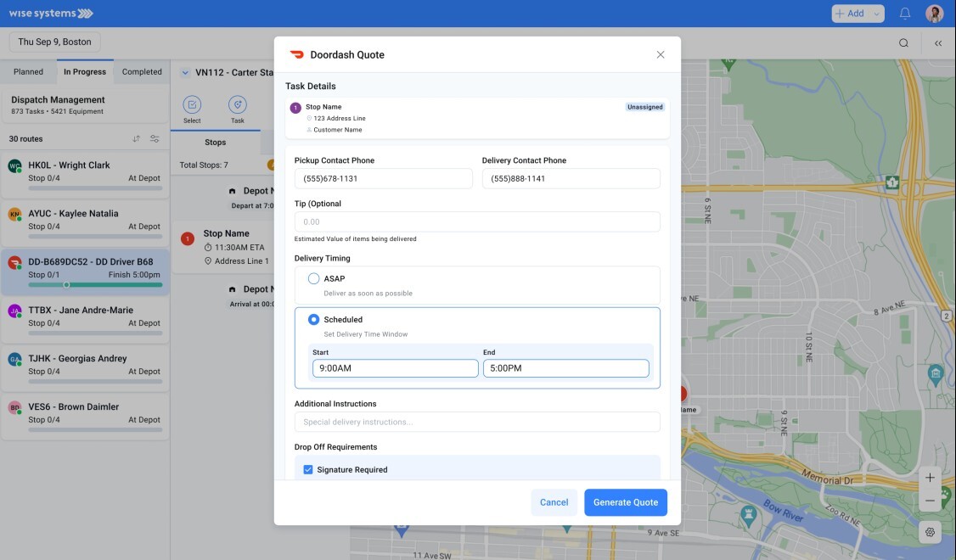Select the Scheduled delivery option
Viewport: 956px width, 560px height.
pyautogui.click(x=313, y=319)
